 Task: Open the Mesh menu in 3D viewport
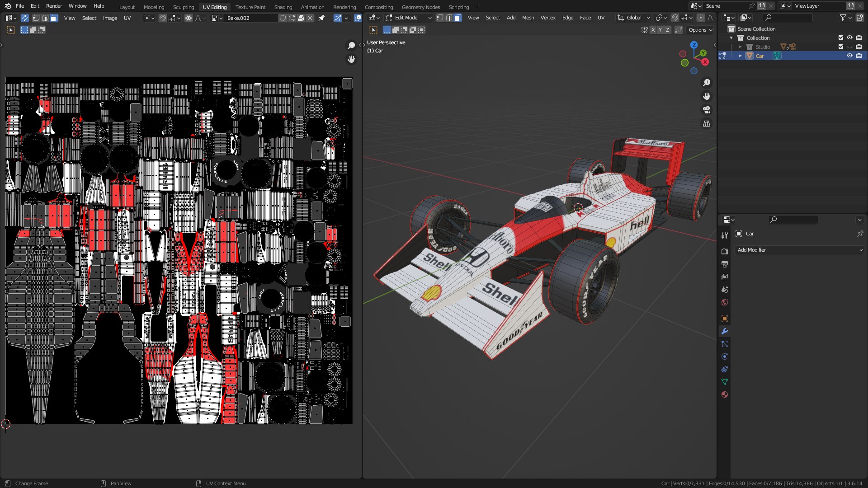pos(528,18)
